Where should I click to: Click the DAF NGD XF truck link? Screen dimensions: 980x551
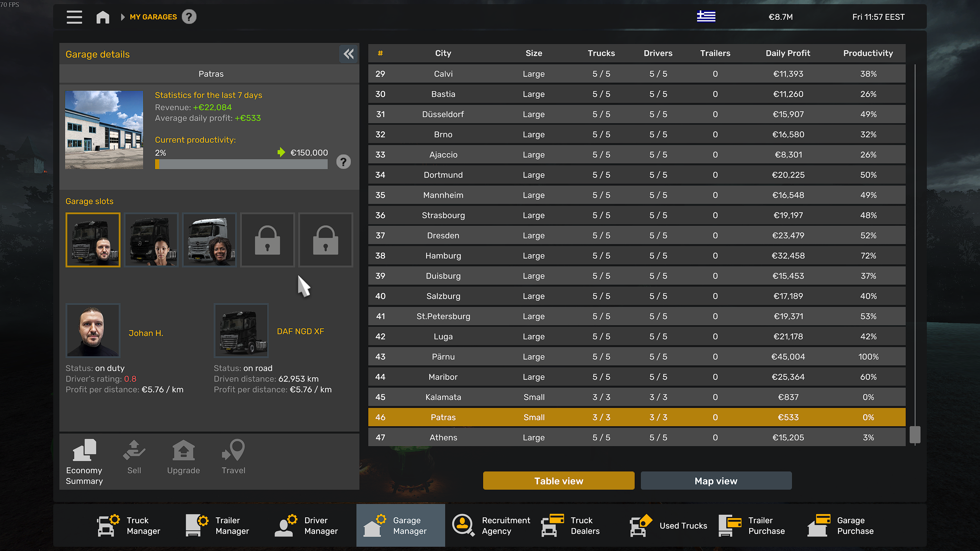point(301,331)
